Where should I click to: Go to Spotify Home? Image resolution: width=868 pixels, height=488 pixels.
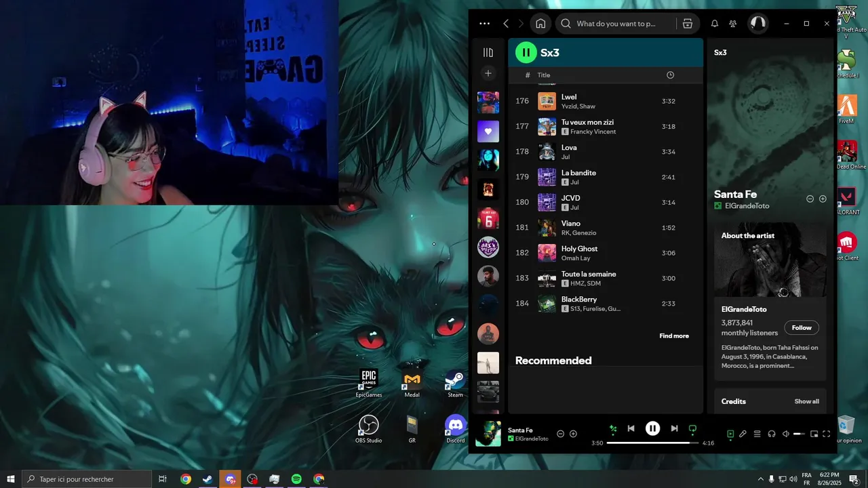pyautogui.click(x=540, y=23)
